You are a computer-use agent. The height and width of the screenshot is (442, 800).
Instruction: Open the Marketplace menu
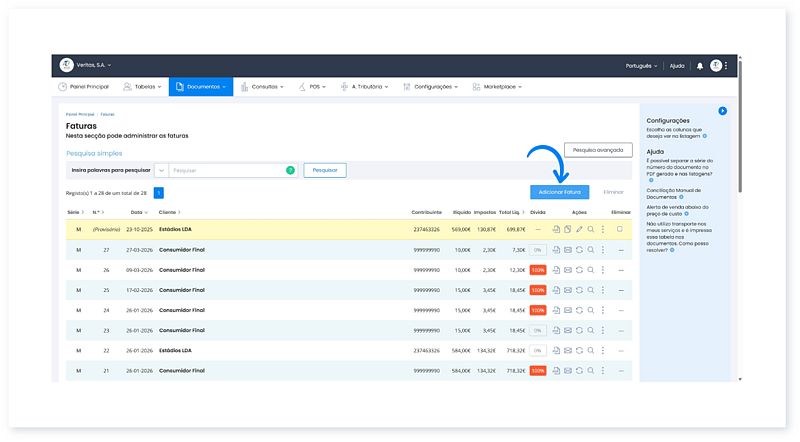pyautogui.click(x=497, y=87)
